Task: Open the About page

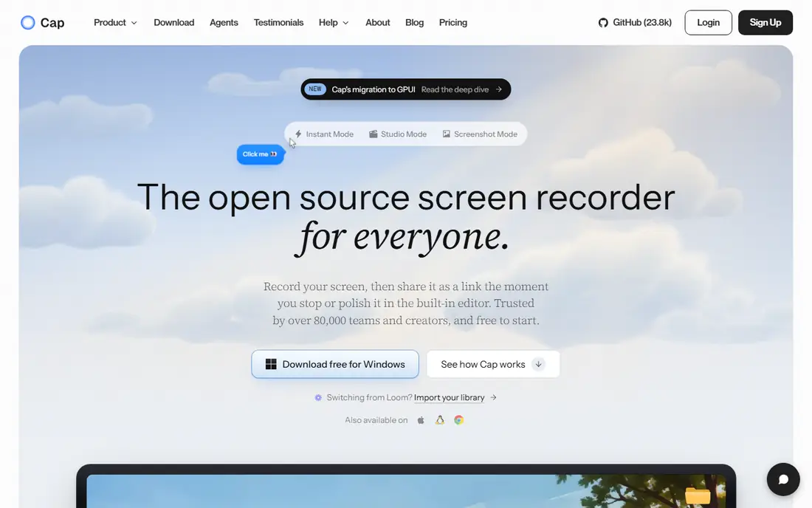Action: click(377, 23)
